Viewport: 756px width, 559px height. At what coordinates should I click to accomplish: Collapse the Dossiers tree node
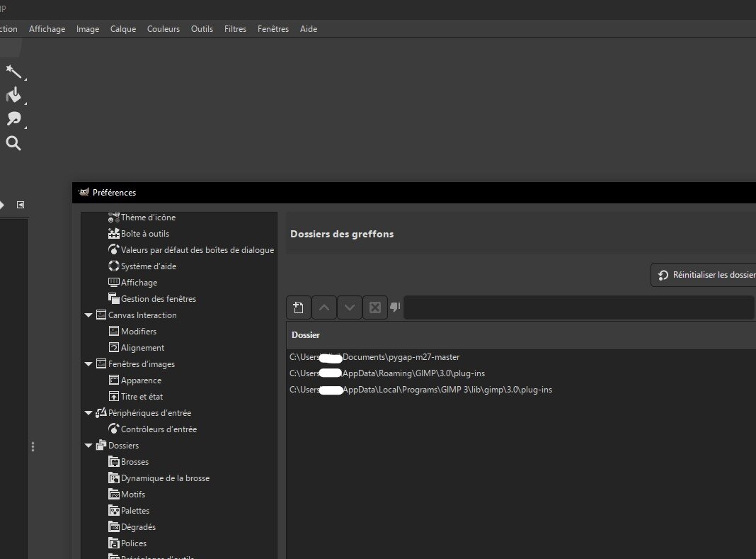[x=88, y=446]
